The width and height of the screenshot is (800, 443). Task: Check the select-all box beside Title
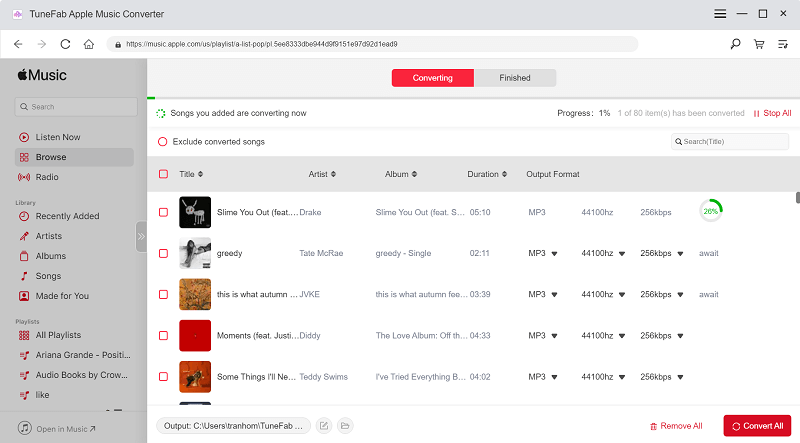click(x=164, y=174)
